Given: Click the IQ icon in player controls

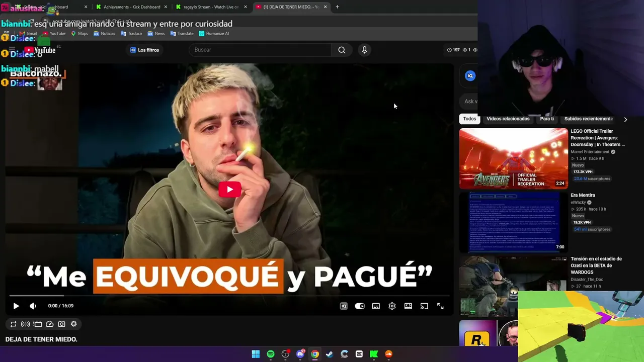Looking at the screenshot, I should [x=344, y=306].
